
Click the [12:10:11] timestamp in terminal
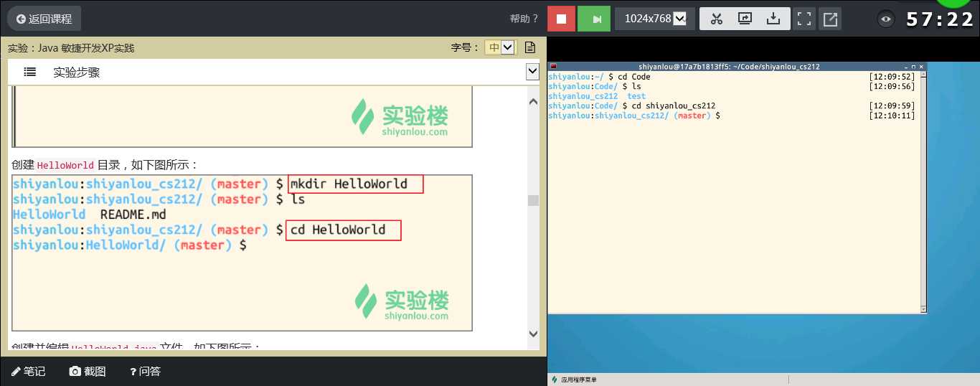pos(892,116)
